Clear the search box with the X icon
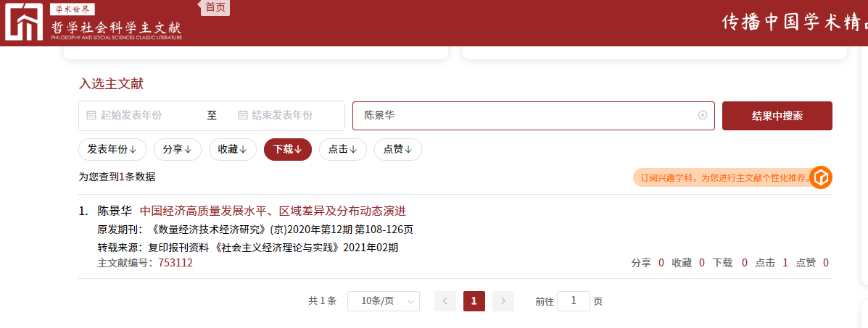This screenshot has width=868, height=328. pos(702,115)
